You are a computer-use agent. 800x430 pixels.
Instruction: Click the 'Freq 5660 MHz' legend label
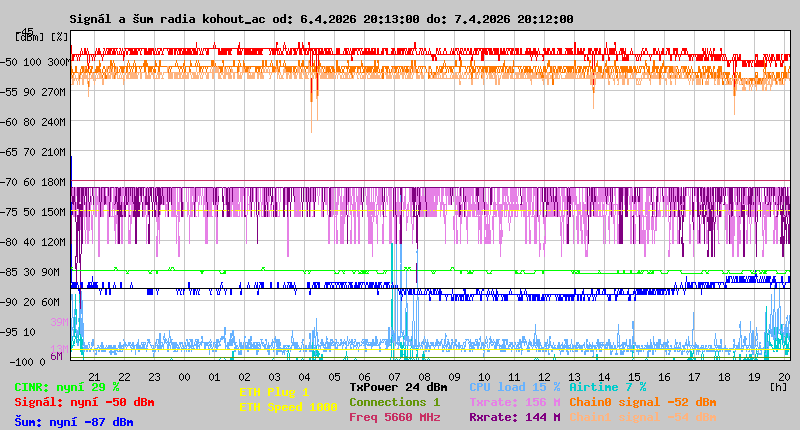pos(394,417)
